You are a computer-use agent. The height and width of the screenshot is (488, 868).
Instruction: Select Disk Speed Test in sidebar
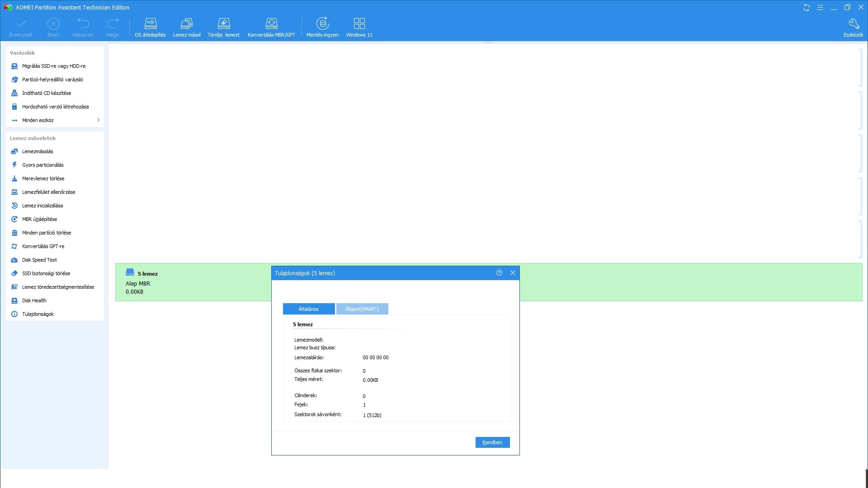[39, 260]
